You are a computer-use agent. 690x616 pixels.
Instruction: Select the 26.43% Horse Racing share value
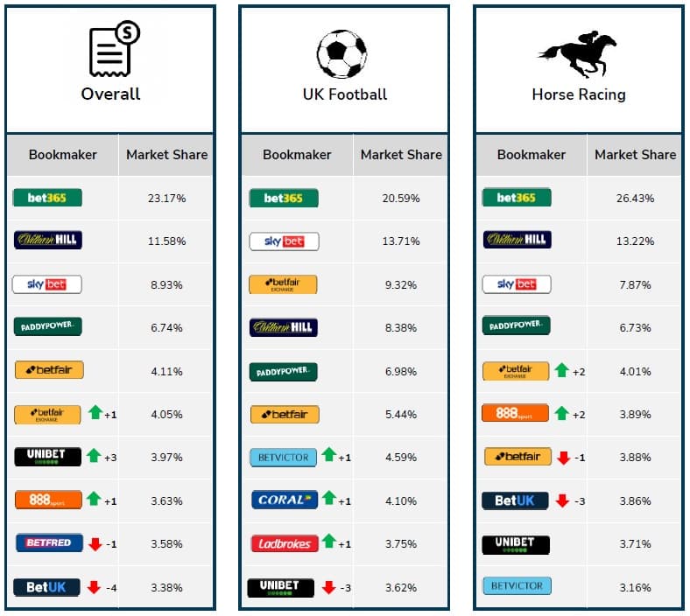(x=635, y=199)
